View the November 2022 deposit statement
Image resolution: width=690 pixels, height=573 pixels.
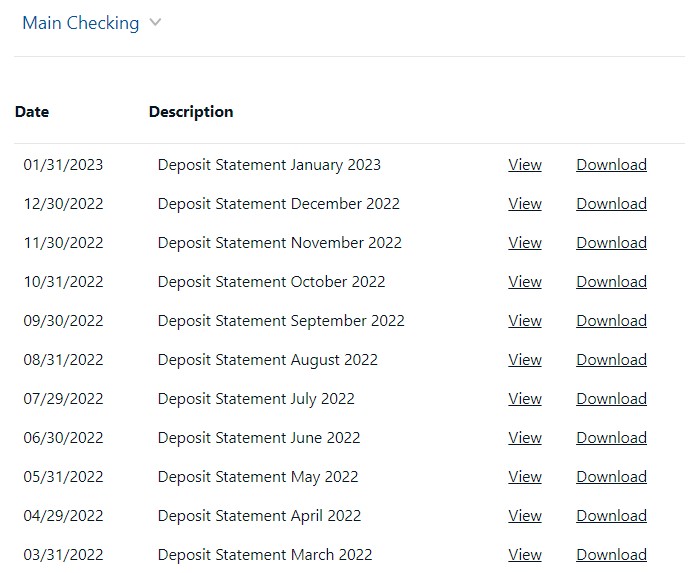click(525, 242)
